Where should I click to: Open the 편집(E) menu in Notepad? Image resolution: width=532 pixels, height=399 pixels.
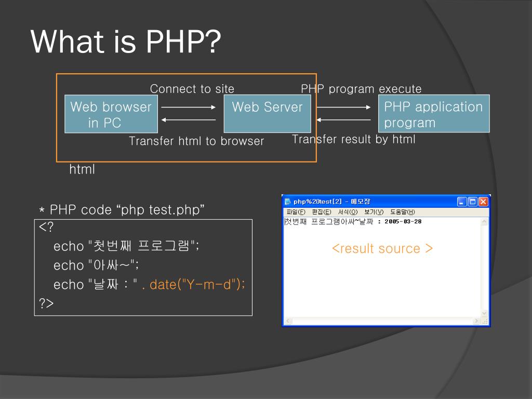pyautogui.click(x=321, y=212)
